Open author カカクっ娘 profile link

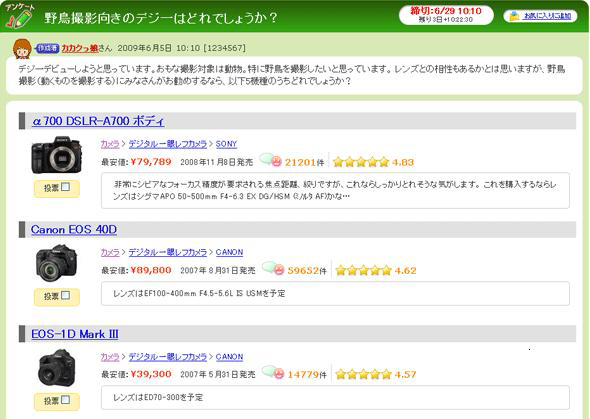pos(80,48)
